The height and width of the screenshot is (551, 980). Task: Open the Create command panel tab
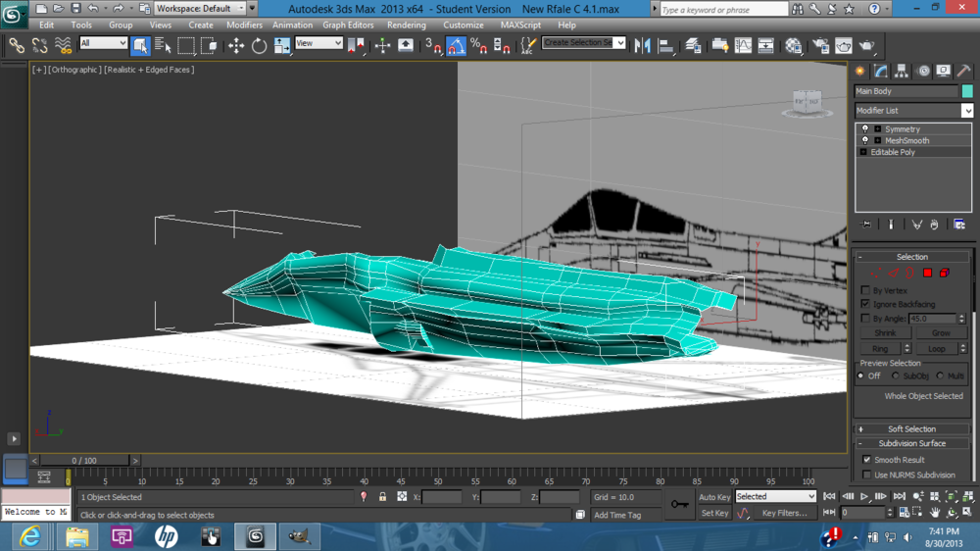point(860,72)
